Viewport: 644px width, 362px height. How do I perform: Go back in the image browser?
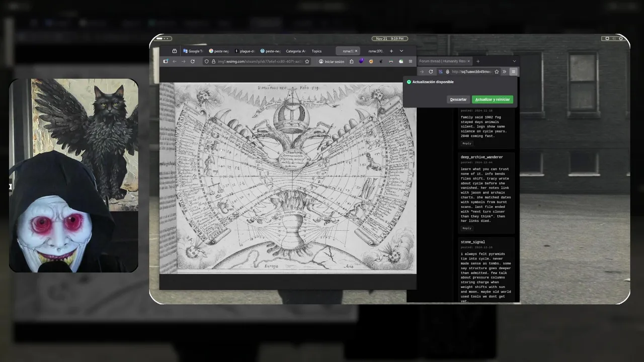[x=175, y=61]
